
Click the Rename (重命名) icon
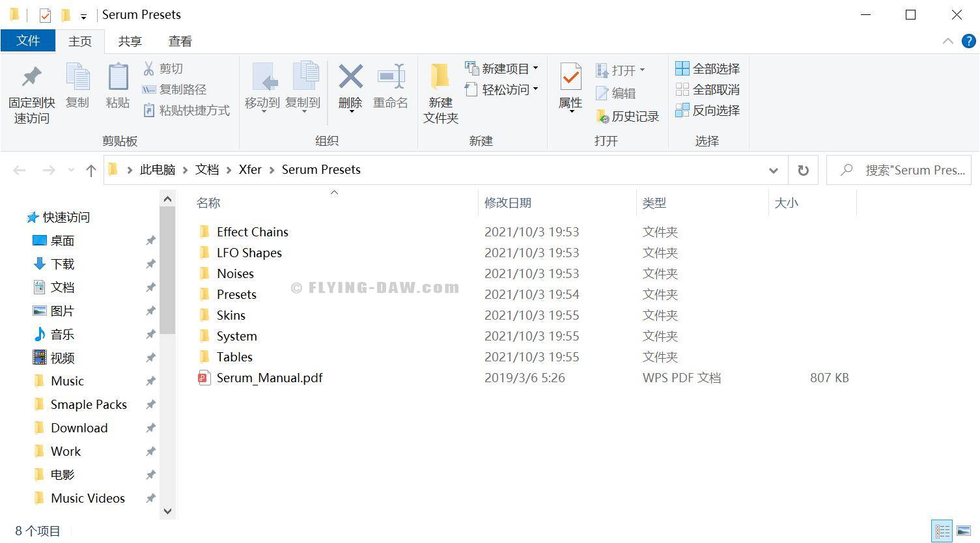click(391, 77)
